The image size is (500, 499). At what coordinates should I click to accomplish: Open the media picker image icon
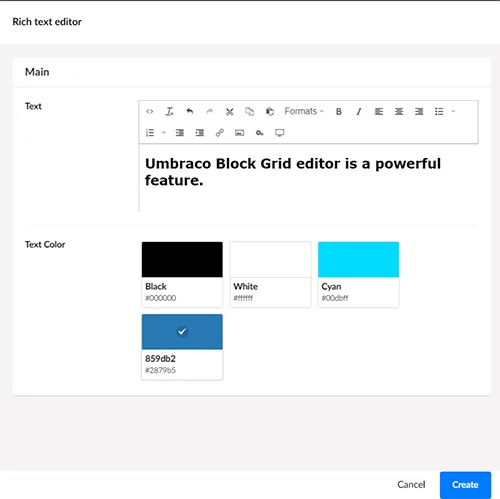[240, 133]
